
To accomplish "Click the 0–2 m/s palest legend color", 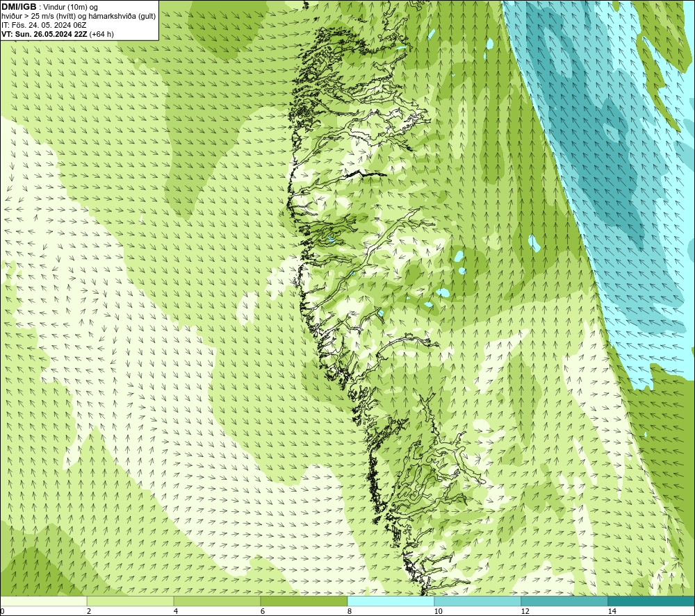I will point(43,601).
